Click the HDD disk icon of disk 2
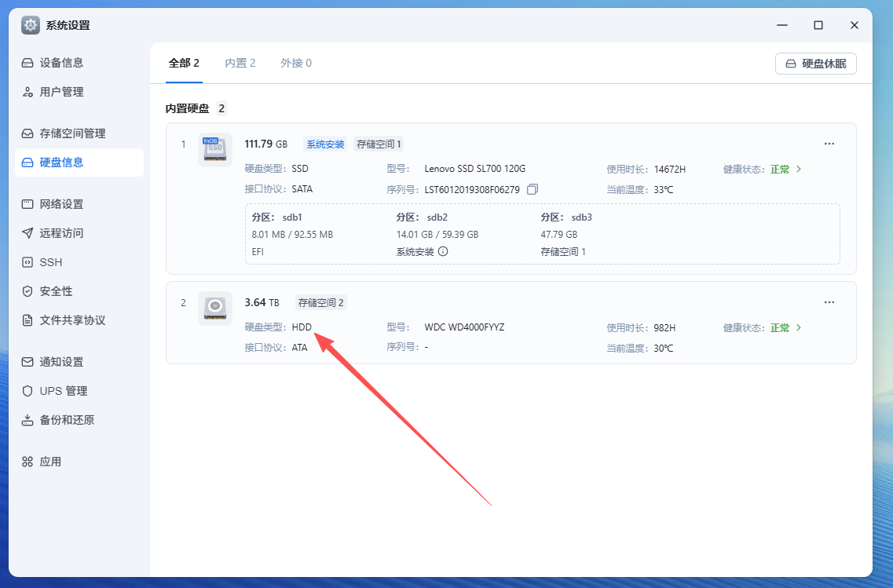 [x=214, y=309]
